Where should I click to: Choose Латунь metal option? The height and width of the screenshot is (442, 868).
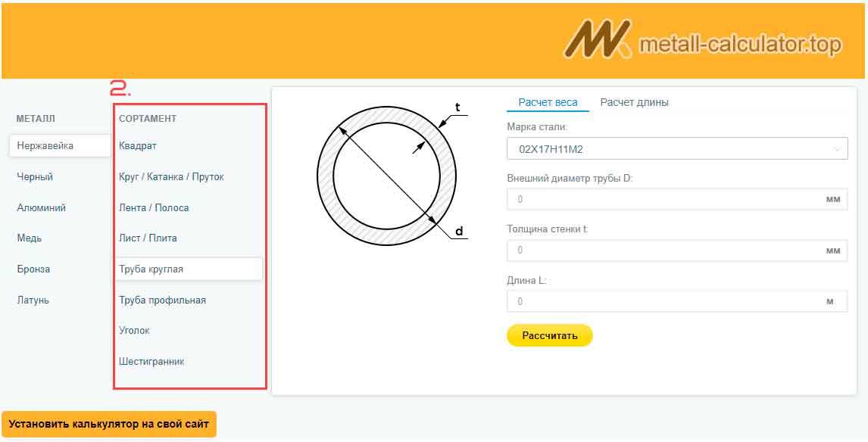(x=33, y=300)
